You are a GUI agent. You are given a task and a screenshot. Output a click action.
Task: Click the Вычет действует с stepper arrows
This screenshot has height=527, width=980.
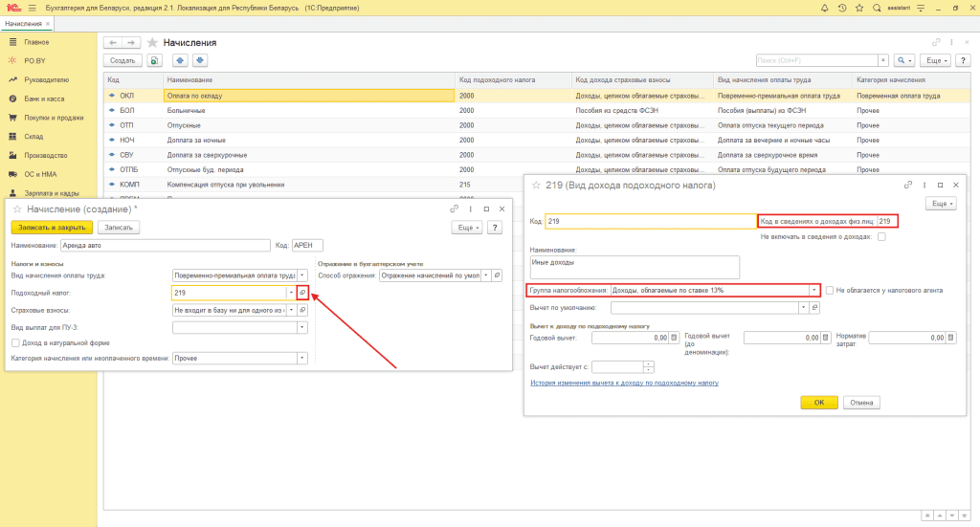[648, 366]
